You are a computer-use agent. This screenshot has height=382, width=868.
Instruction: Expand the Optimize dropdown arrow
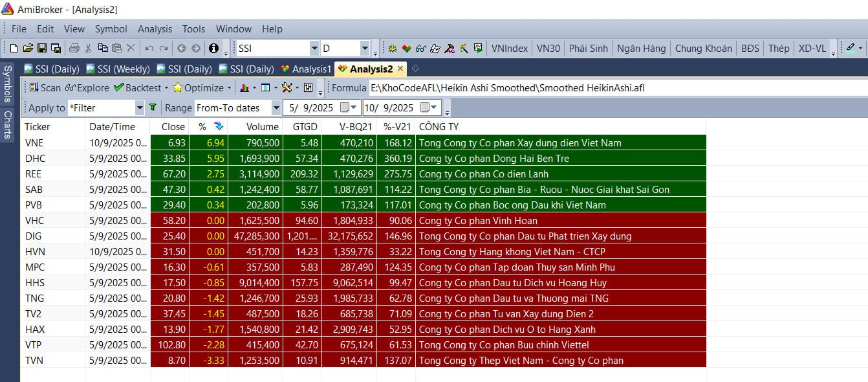[x=228, y=88]
